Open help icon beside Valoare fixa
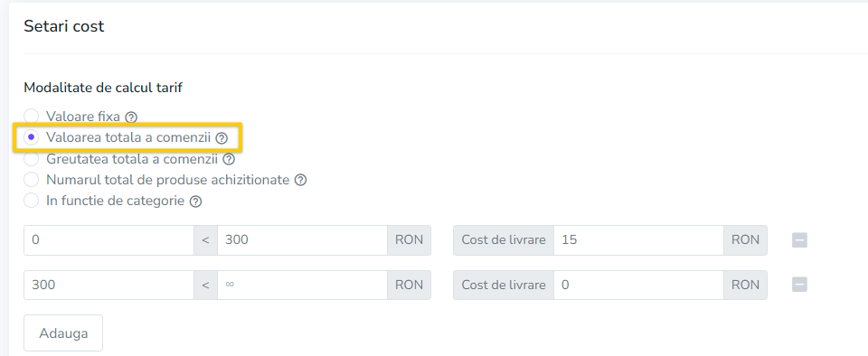 (x=130, y=117)
